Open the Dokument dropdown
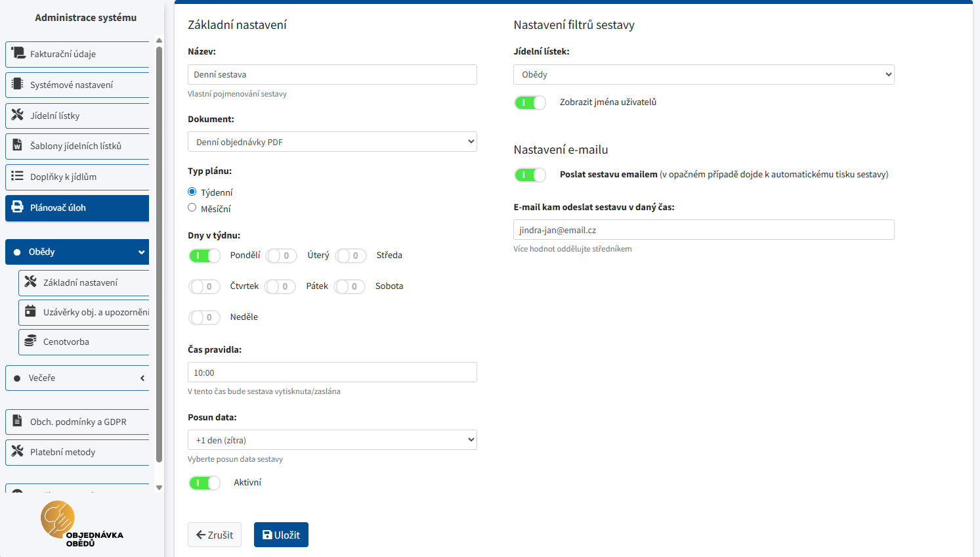This screenshot has height=557, width=980. coord(332,142)
